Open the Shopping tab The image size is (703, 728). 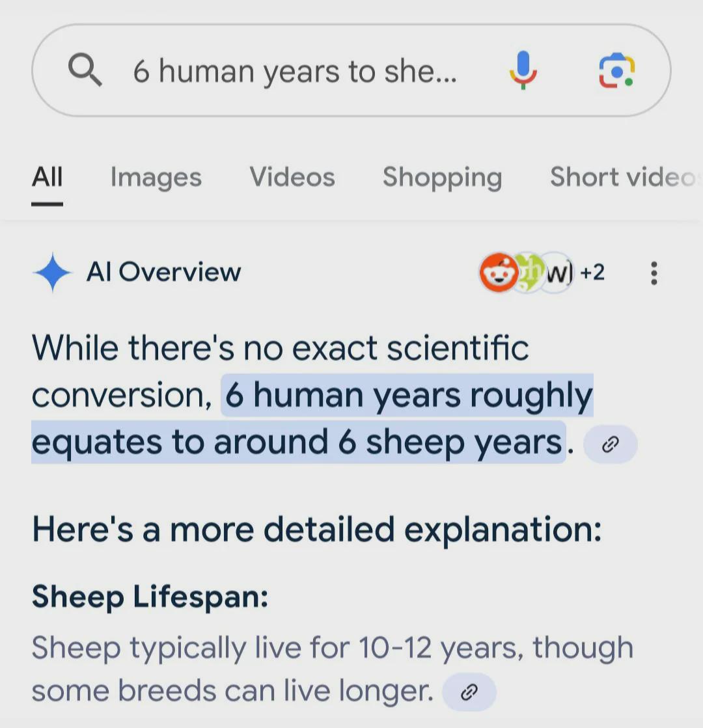443,178
